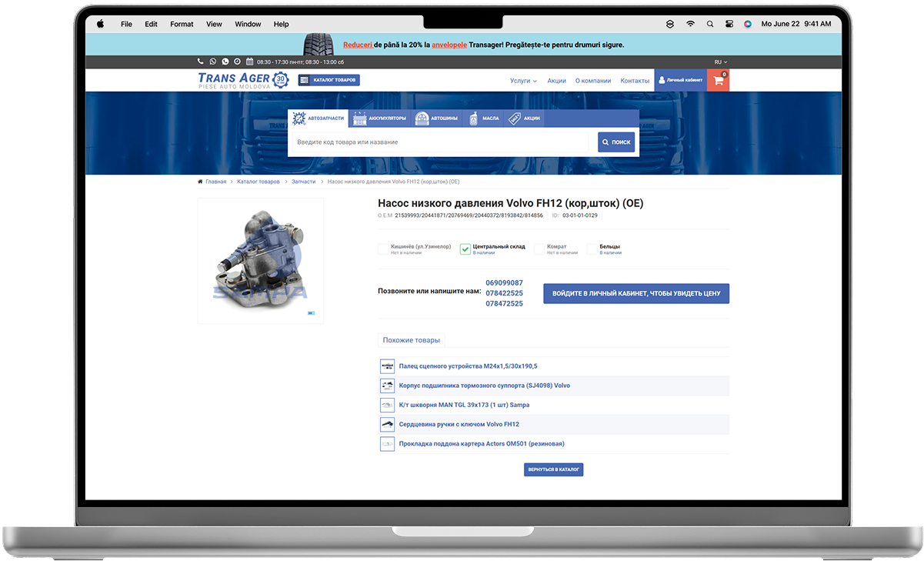Click Вернуться в каталог button

coord(553,469)
